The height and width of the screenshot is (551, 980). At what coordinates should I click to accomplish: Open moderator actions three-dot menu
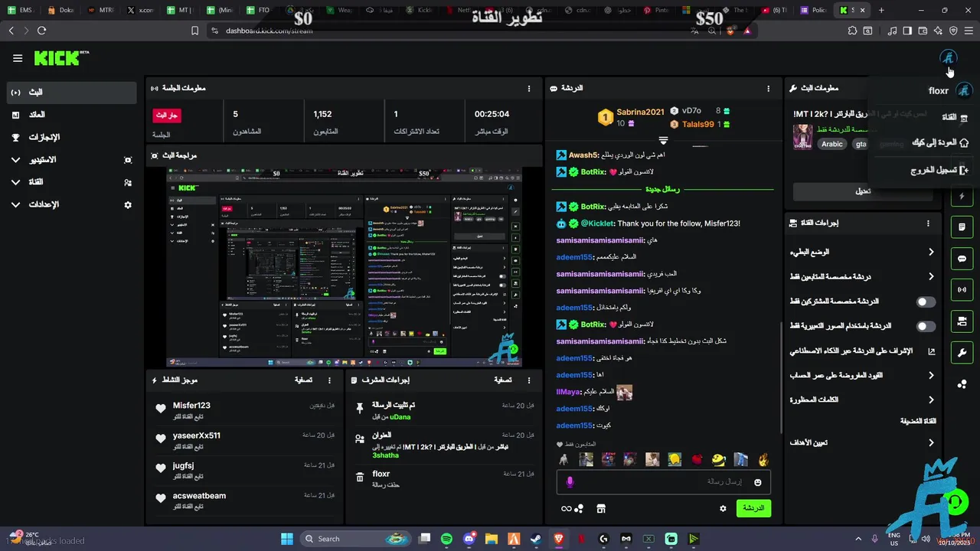pos(529,380)
